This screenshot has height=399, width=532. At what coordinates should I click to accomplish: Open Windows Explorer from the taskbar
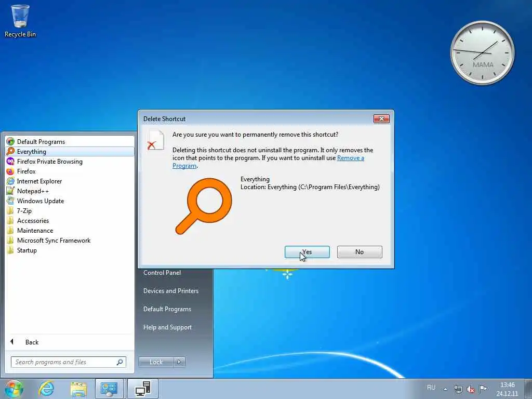point(79,389)
